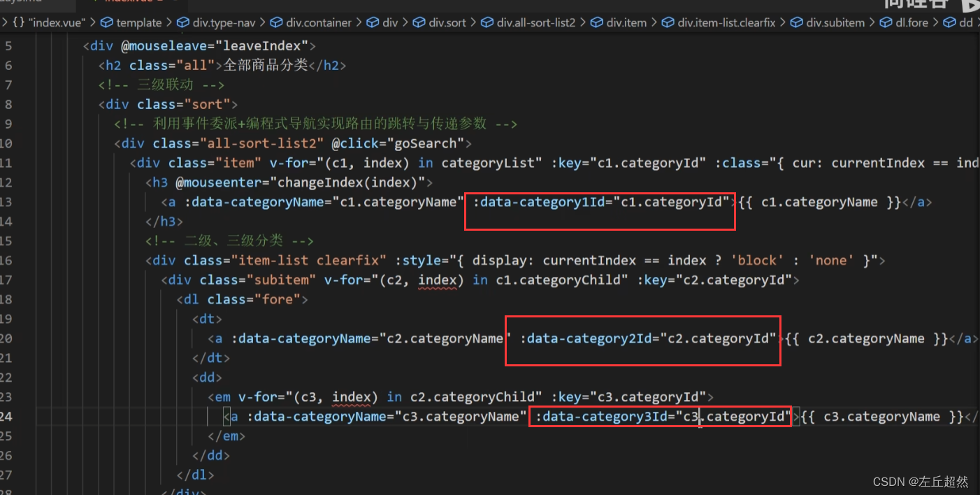The image size is (980, 495).
Task: Click line number 13 in the gutter
Action: (x=7, y=202)
